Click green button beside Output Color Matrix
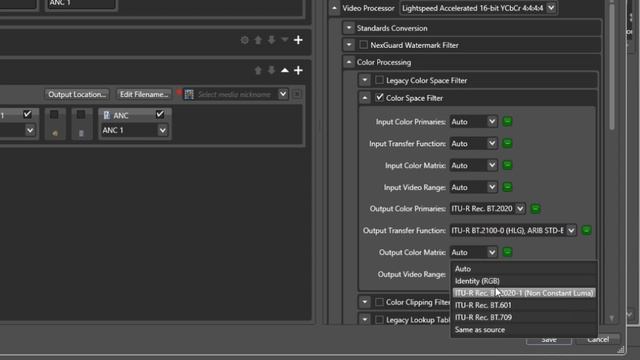Screen dimensions: 640x360 507,252
